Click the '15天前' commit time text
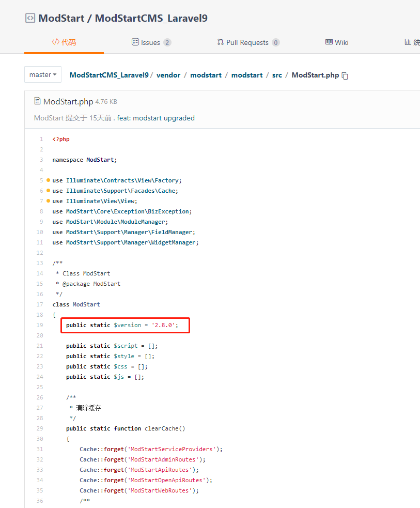 [100, 118]
